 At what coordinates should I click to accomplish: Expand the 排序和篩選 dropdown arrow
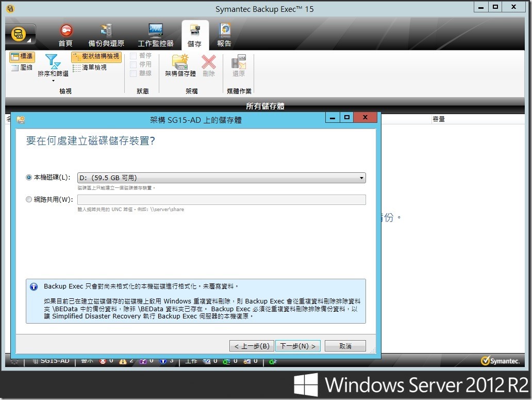[x=53, y=81]
